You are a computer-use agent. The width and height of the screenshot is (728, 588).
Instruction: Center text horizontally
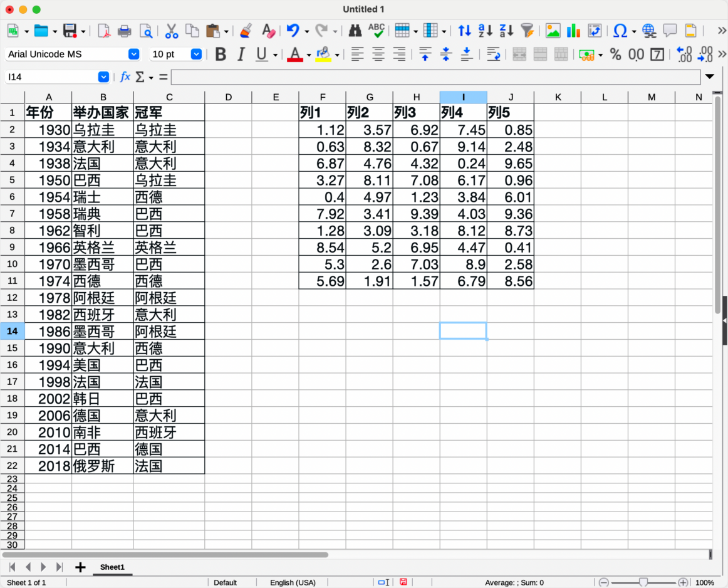point(378,55)
